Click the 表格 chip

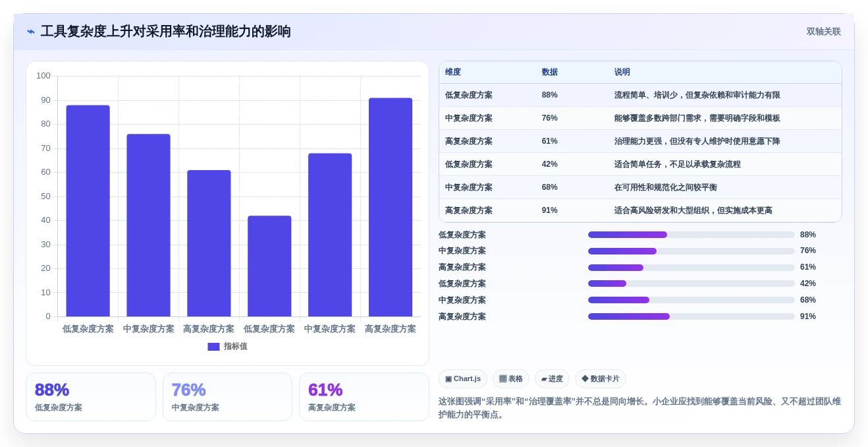click(511, 378)
